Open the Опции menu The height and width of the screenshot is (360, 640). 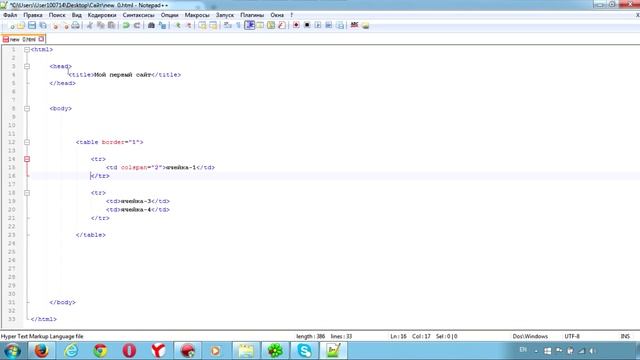[169, 15]
